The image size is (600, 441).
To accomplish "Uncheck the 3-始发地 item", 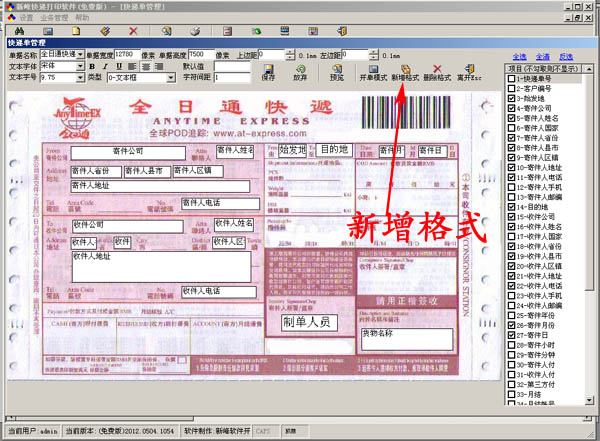I will click(511, 98).
